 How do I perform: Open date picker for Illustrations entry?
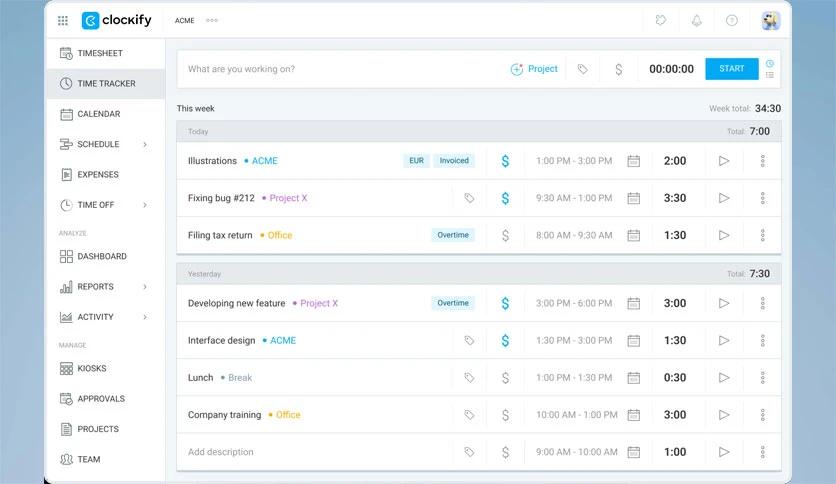tap(633, 161)
